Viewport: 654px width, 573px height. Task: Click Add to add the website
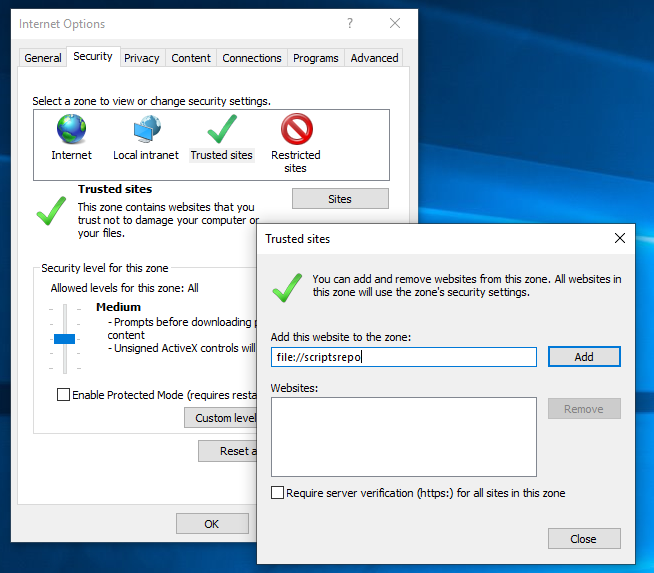[584, 357]
